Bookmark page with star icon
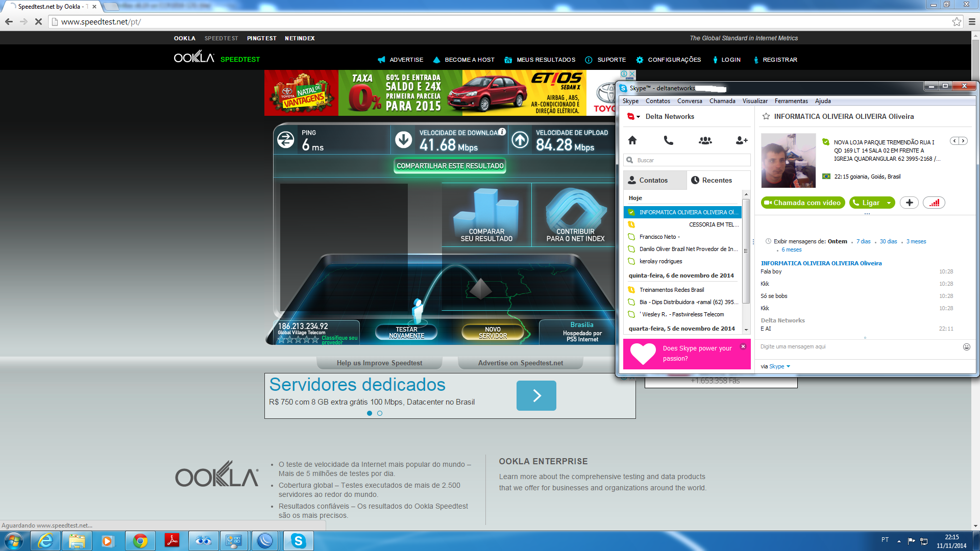This screenshot has height=551, width=980. point(957,21)
